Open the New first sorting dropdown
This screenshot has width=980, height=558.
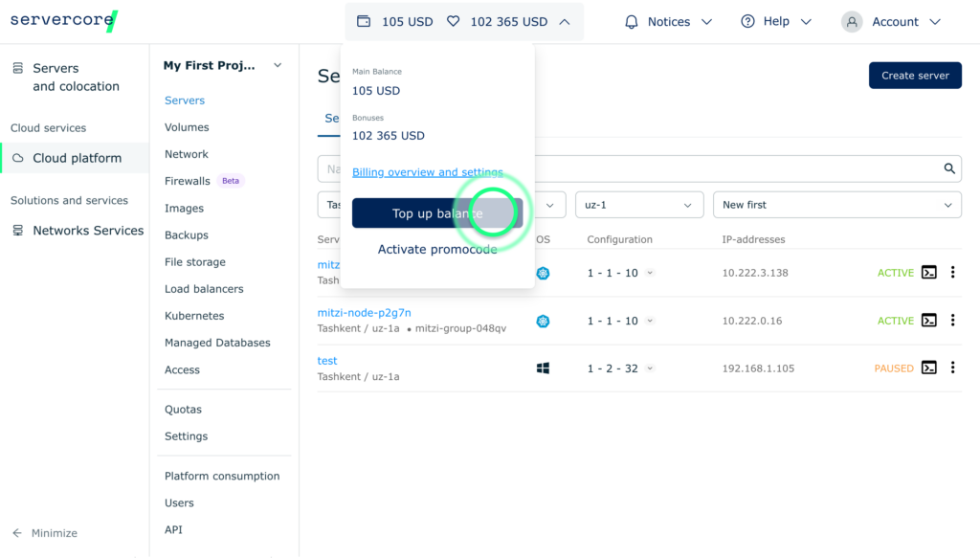(x=836, y=204)
